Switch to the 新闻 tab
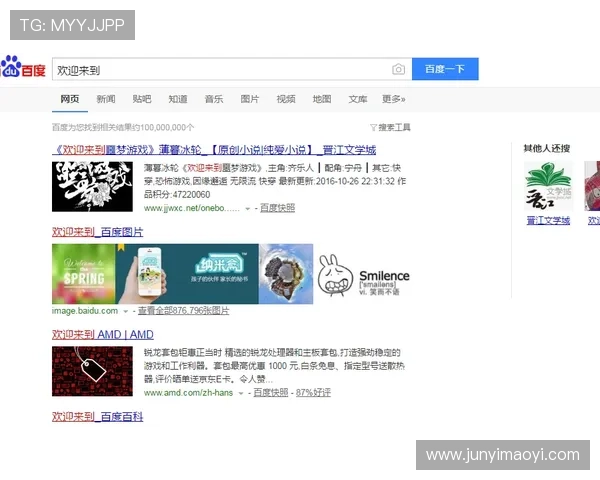The height and width of the screenshot is (480, 600). click(x=106, y=99)
